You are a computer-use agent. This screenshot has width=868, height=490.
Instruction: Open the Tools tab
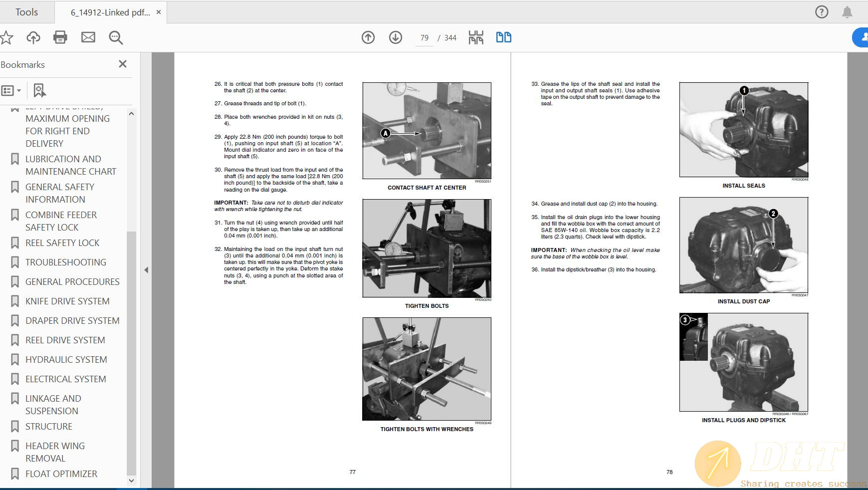[x=26, y=12]
